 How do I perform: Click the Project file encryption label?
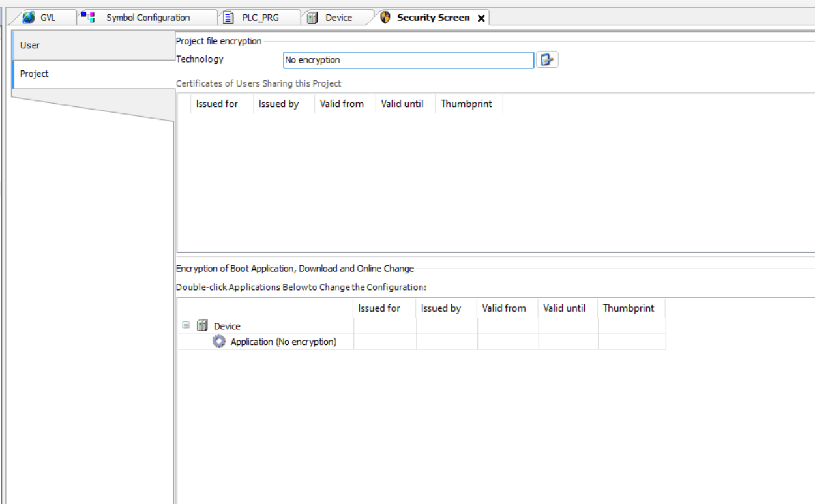click(218, 41)
